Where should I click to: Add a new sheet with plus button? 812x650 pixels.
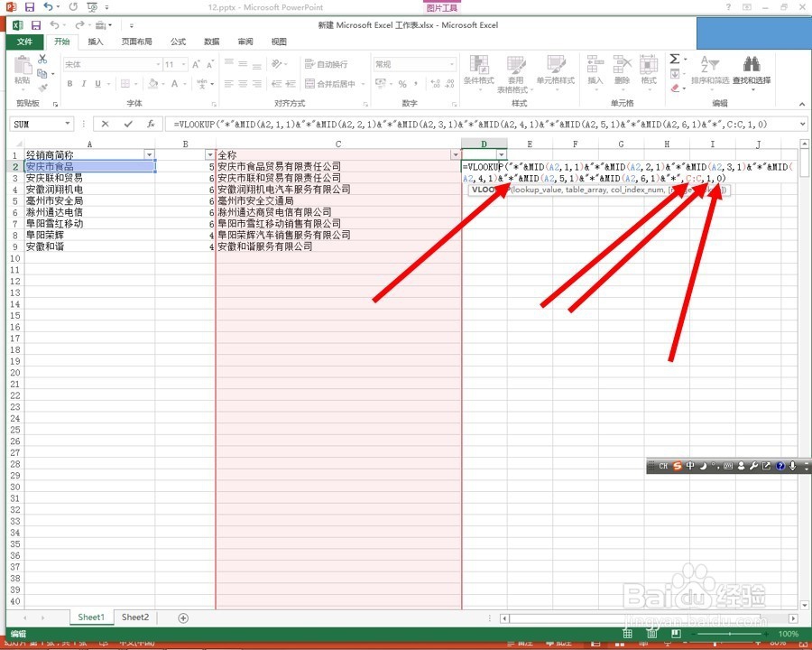click(x=183, y=617)
